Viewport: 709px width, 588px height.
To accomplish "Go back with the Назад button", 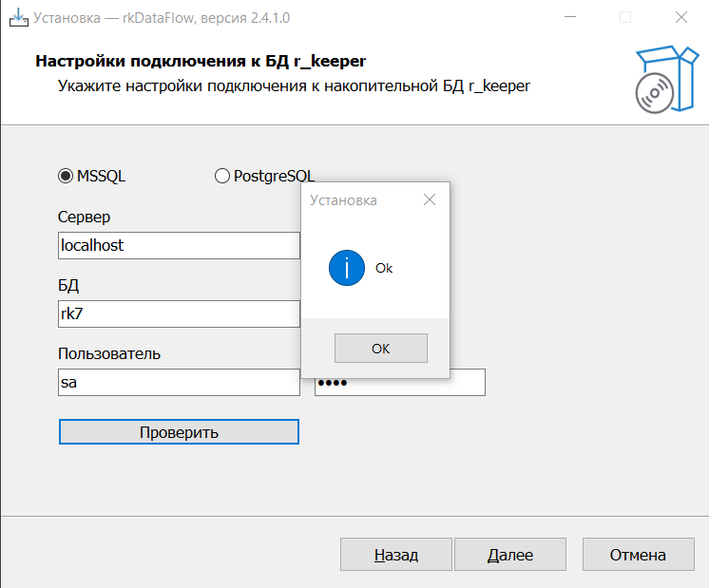I will point(395,555).
